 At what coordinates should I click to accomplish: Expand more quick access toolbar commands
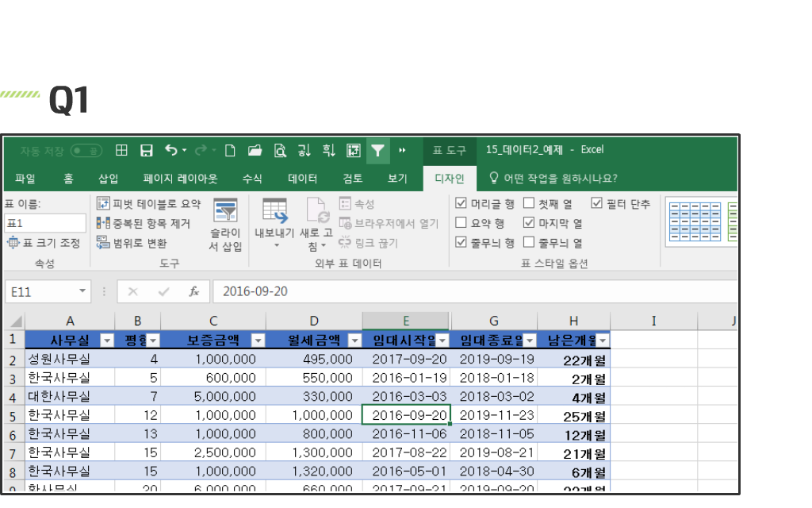point(402,150)
